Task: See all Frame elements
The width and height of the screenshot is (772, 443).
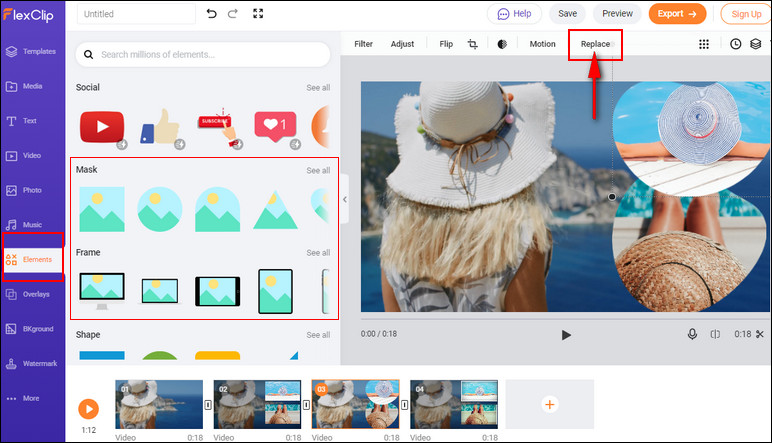Action: tap(318, 253)
